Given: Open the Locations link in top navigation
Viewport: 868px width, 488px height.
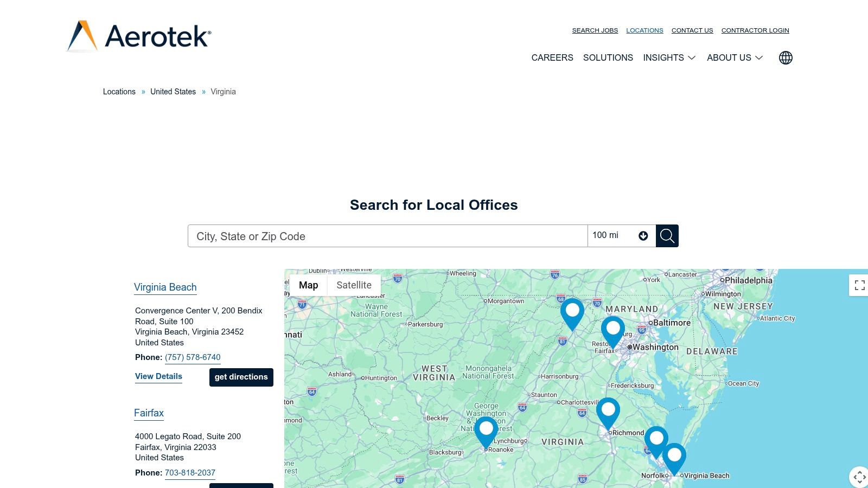Looking at the screenshot, I should pyautogui.click(x=644, y=30).
